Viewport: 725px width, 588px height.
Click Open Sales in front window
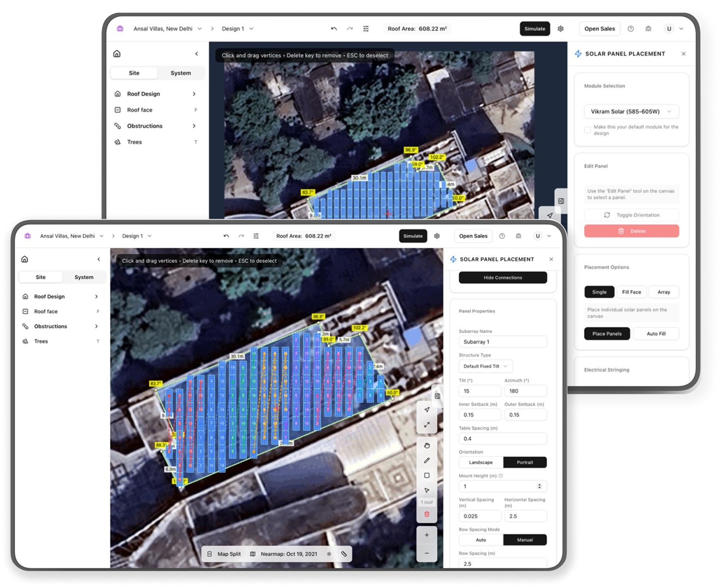pyautogui.click(x=473, y=236)
